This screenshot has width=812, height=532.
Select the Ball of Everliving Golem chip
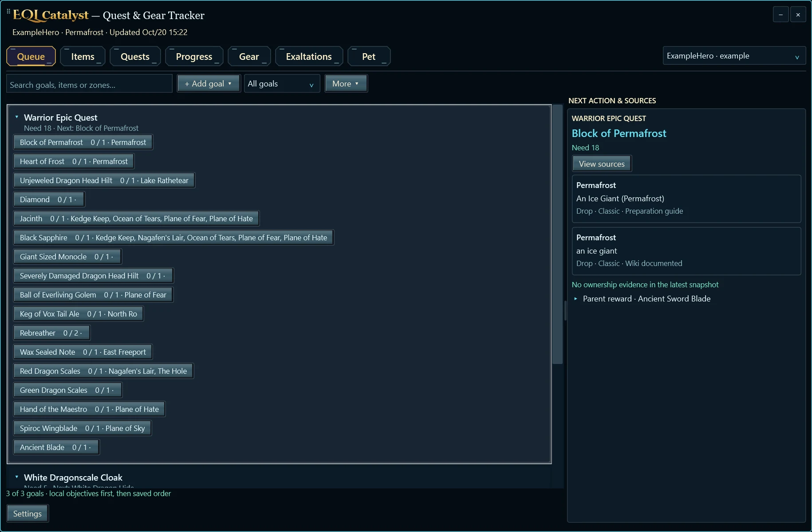tap(93, 295)
